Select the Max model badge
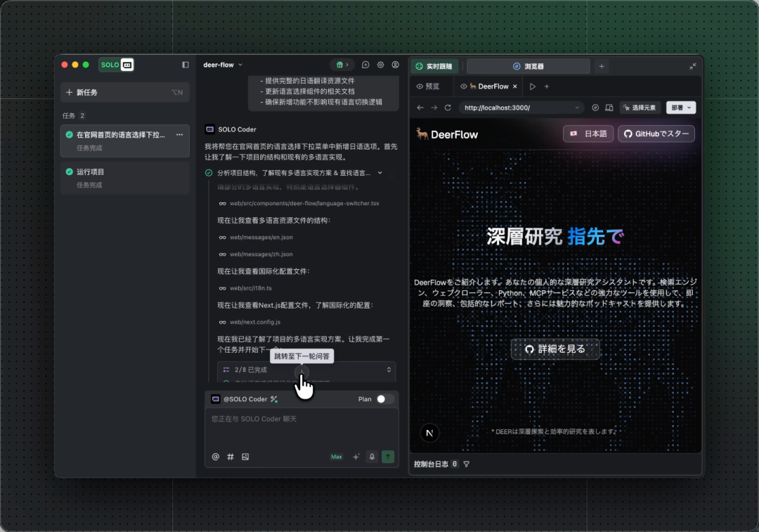Image resolution: width=759 pixels, height=532 pixels. pos(337,457)
